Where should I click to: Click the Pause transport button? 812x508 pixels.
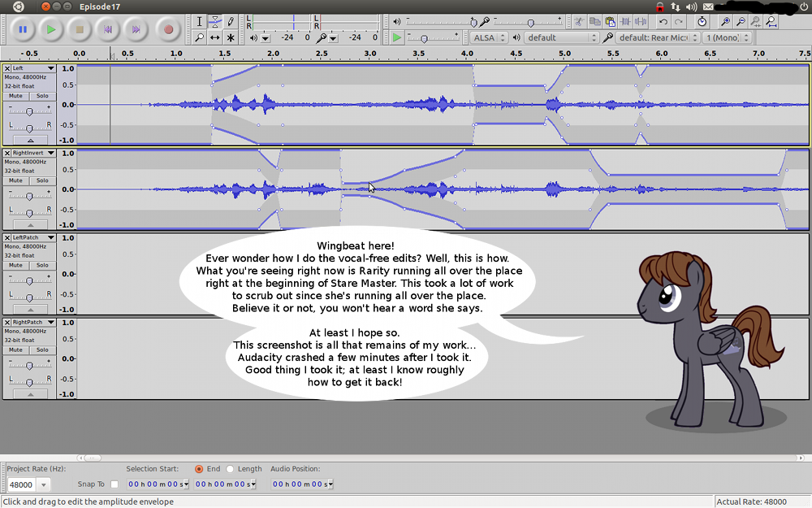click(22, 29)
